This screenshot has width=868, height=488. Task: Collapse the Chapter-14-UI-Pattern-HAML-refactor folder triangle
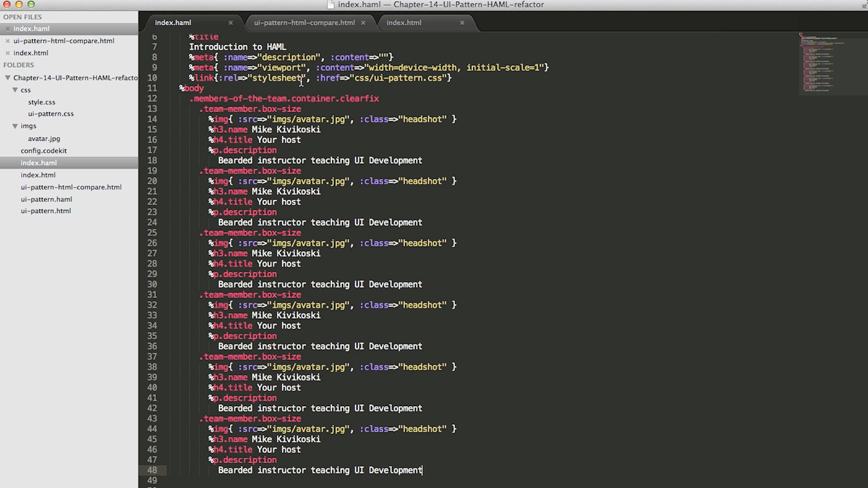(x=8, y=78)
